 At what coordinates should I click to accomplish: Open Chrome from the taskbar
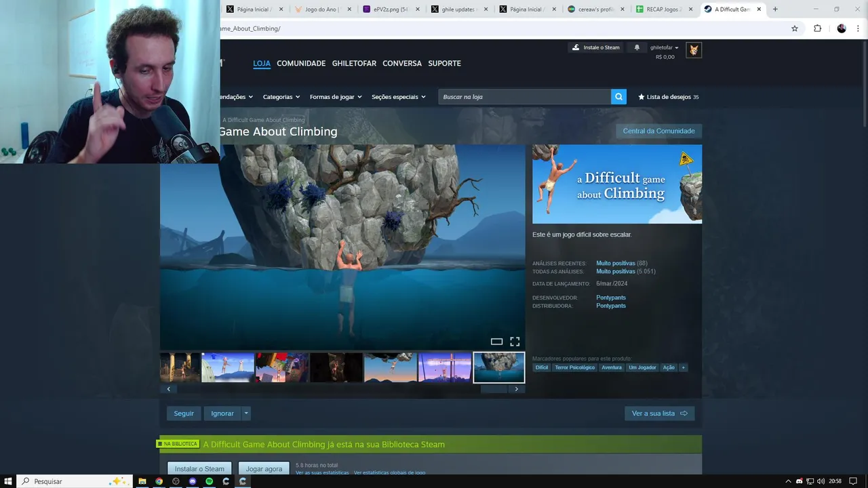click(159, 481)
